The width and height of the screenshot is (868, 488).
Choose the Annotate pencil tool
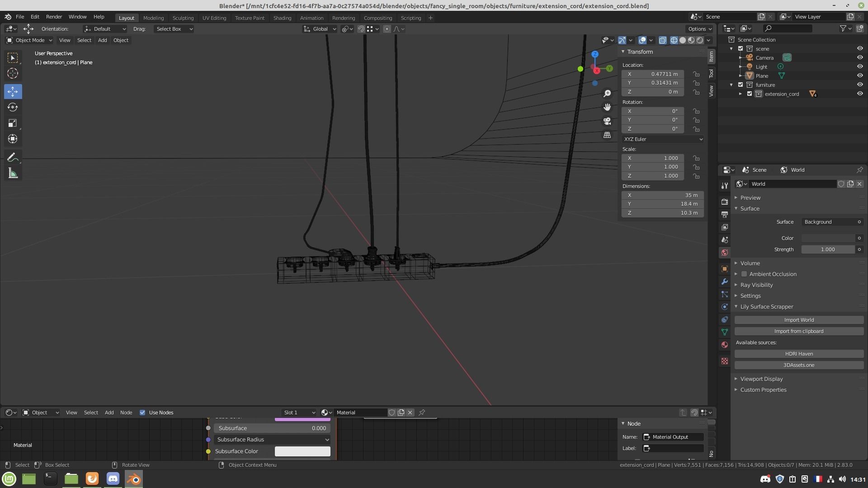tap(13, 157)
